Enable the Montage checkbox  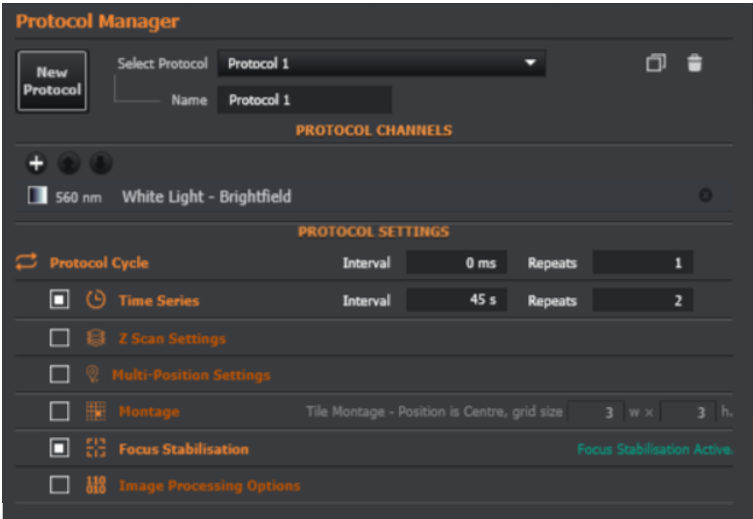(60, 411)
